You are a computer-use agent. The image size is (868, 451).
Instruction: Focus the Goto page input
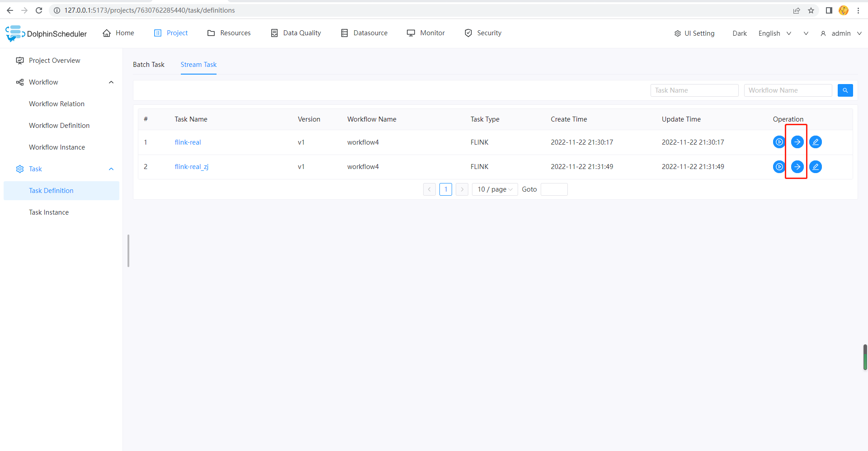point(554,189)
